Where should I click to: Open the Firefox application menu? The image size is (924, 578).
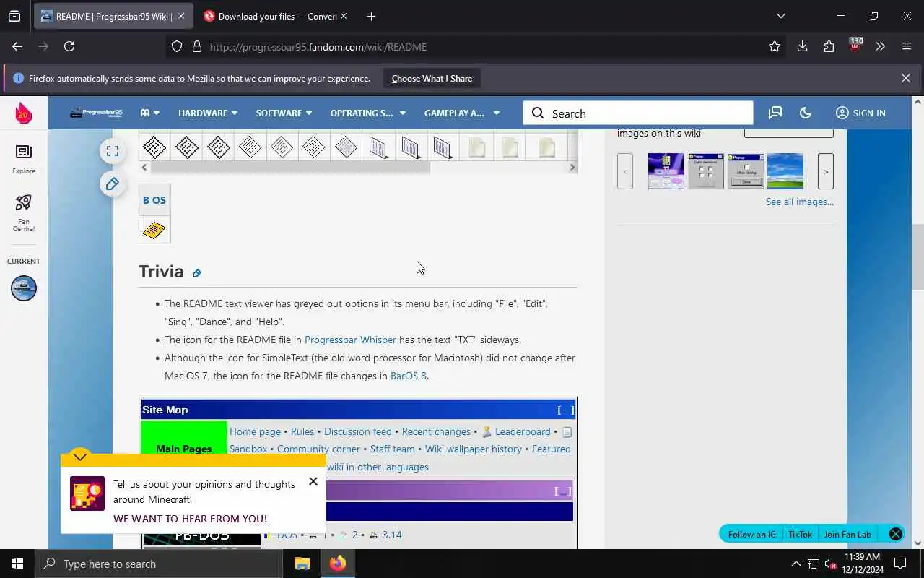point(907,46)
